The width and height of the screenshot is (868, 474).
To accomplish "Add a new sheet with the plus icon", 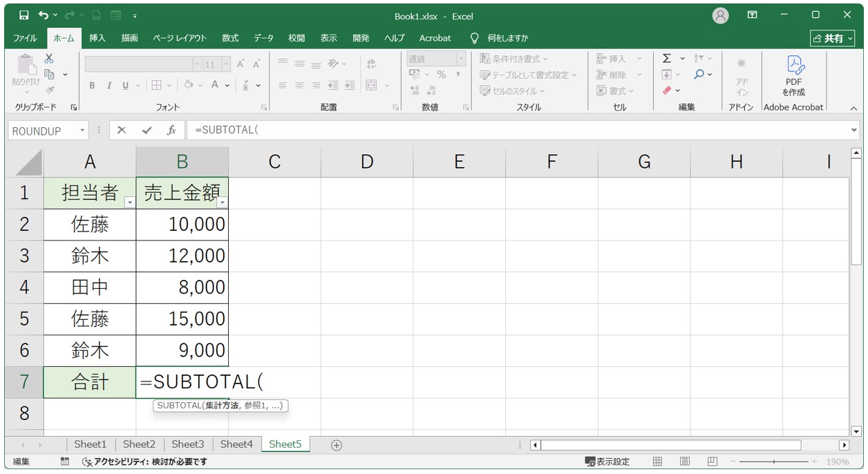I will [x=337, y=445].
